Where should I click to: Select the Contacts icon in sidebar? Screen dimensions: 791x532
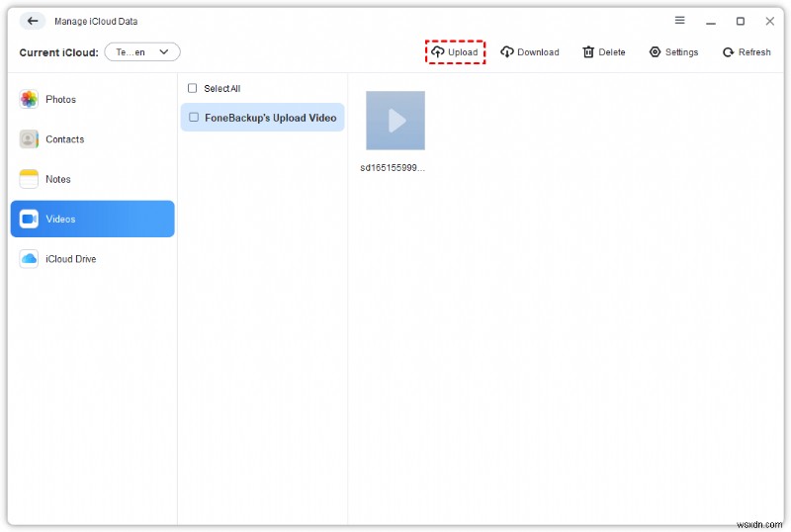click(29, 138)
